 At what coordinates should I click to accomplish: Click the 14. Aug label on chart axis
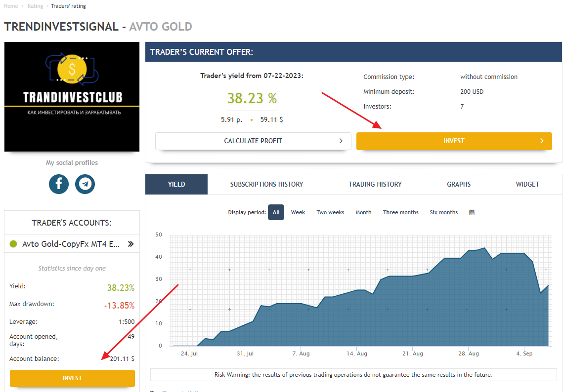(356, 353)
